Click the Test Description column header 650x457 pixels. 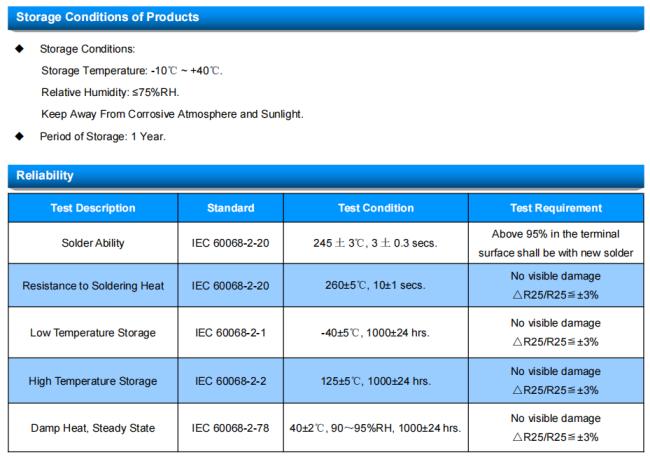point(93,208)
